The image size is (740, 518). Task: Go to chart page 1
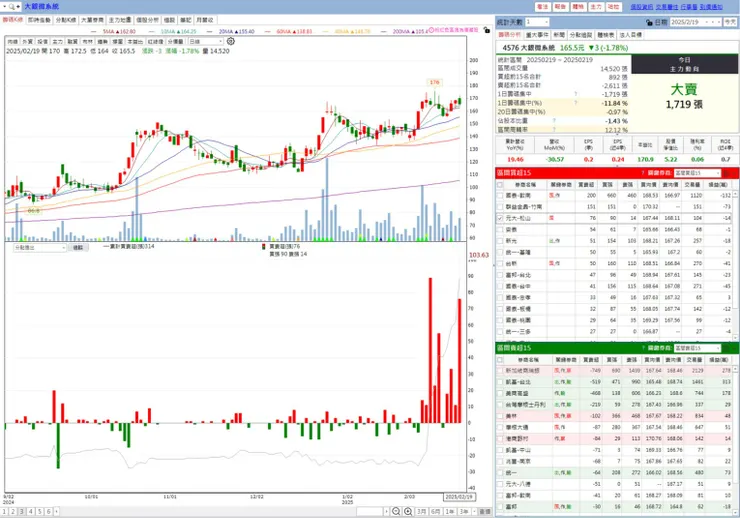coord(4,511)
